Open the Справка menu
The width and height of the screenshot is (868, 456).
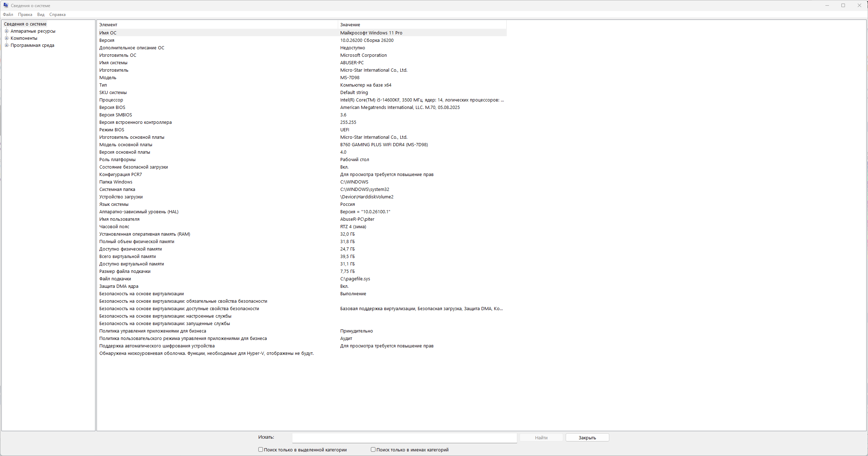tap(57, 15)
